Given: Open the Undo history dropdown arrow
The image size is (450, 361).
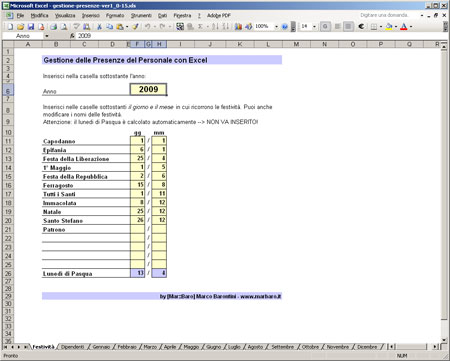Looking at the screenshot, I should click(154, 27).
